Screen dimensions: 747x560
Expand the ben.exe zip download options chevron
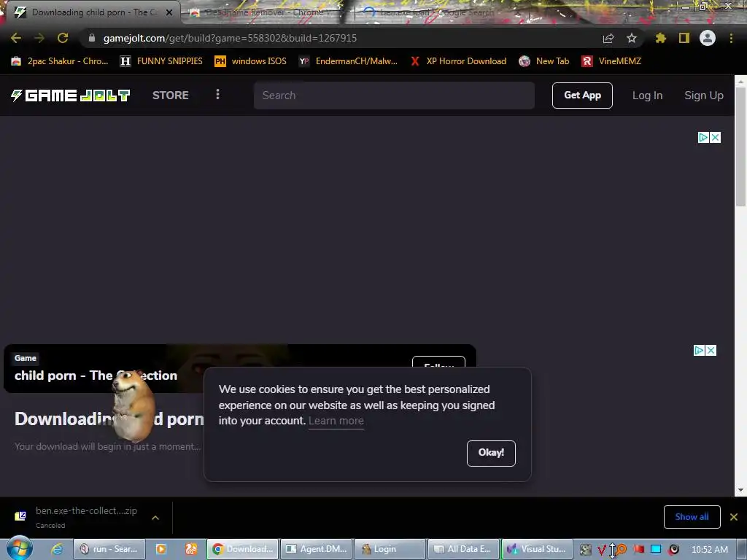[155, 518]
